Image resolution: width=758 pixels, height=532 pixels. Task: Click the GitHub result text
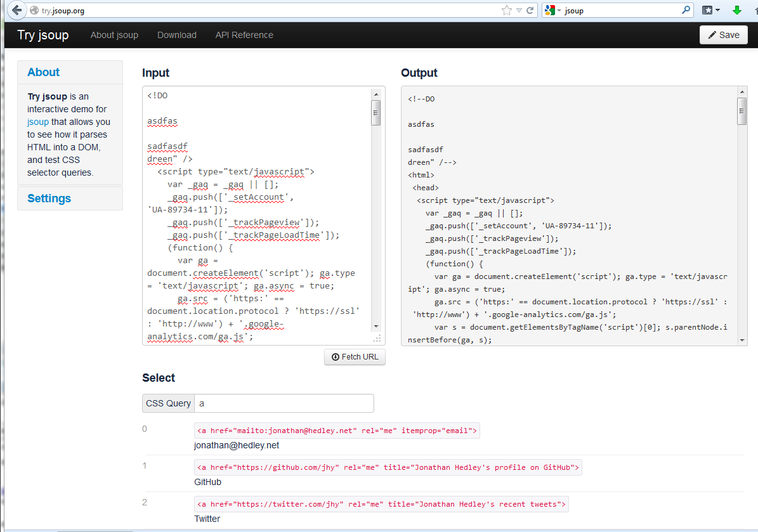pyautogui.click(x=208, y=482)
